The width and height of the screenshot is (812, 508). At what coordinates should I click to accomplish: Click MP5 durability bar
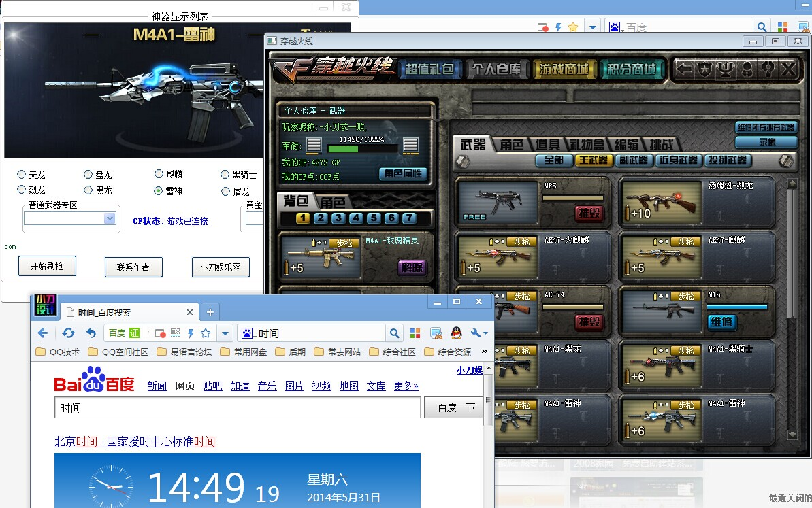[x=572, y=198]
